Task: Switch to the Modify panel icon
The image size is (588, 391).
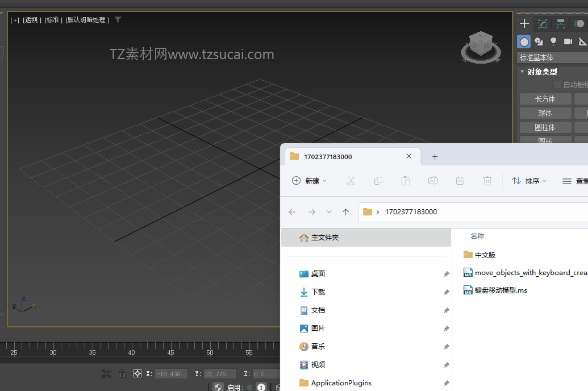Action: [x=543, y=23]
